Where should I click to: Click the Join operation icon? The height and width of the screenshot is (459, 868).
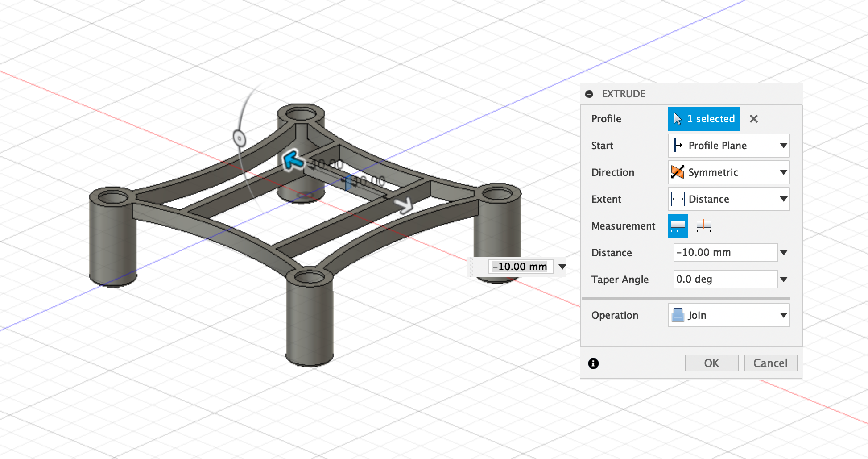(x=678, y=315)
